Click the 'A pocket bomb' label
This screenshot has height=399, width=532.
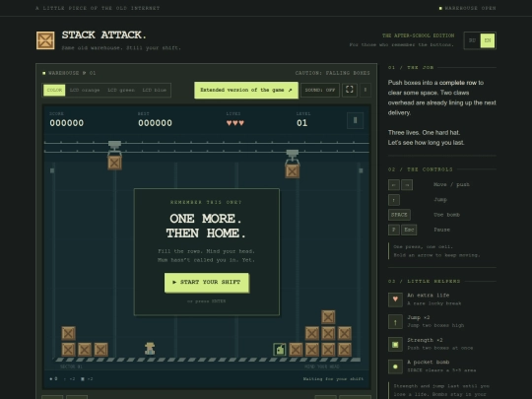coord(429,362)
